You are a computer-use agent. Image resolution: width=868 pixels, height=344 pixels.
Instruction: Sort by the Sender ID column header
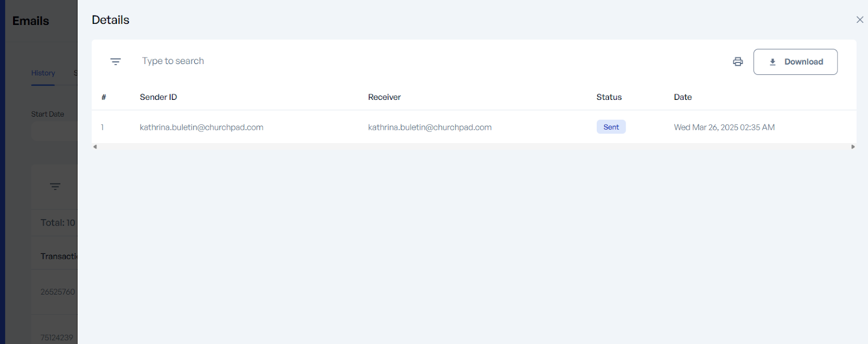pyautogui.click(x=158, y=97)
